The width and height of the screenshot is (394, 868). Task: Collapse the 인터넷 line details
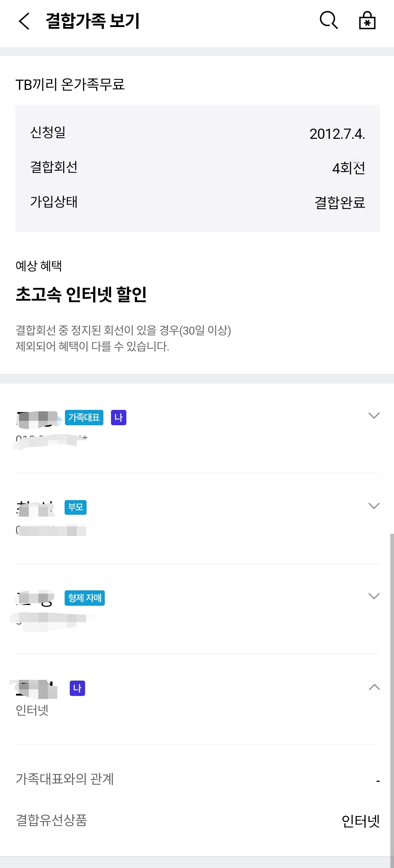tap(374, 687)
